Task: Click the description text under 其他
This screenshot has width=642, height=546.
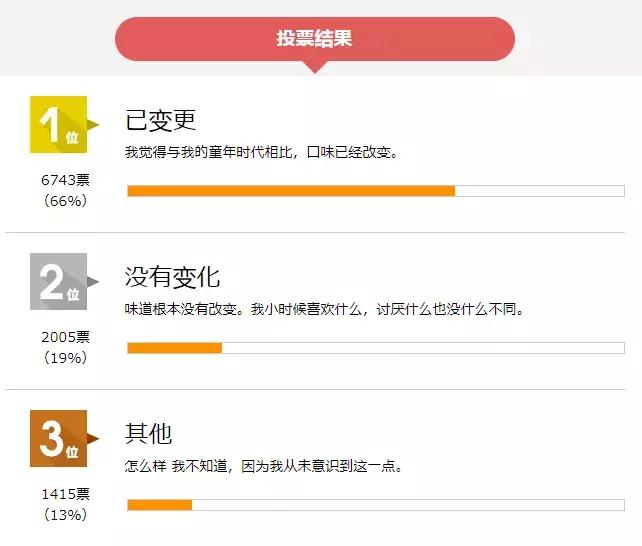Action: pyautogui.click(x=264, y=466)
